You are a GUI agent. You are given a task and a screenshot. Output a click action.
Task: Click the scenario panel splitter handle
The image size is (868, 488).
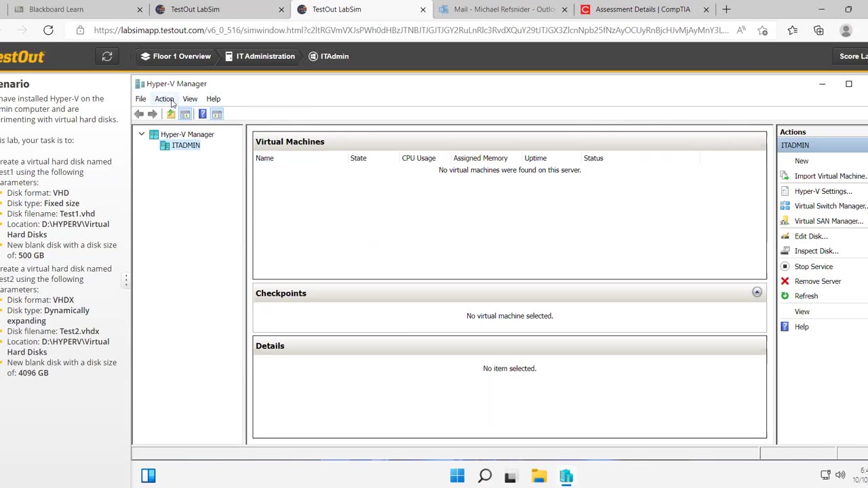tap(125, 280)
